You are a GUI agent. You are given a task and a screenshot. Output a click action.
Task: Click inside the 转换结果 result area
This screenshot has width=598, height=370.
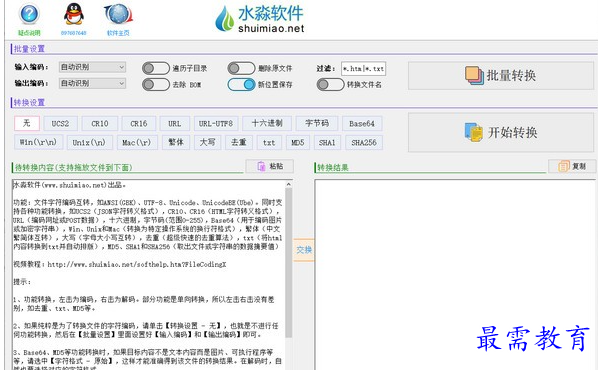pos(454,275)
